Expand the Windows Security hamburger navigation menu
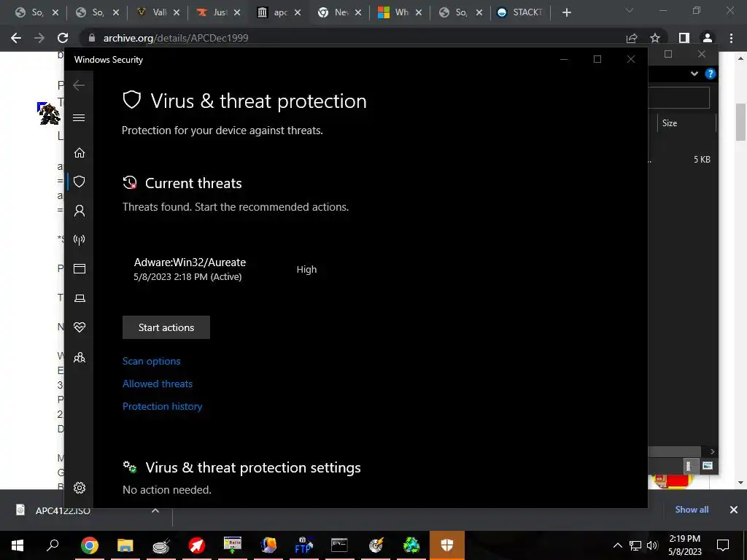The image size is (747, 560). pyautogui.click(x=79, y=117)
